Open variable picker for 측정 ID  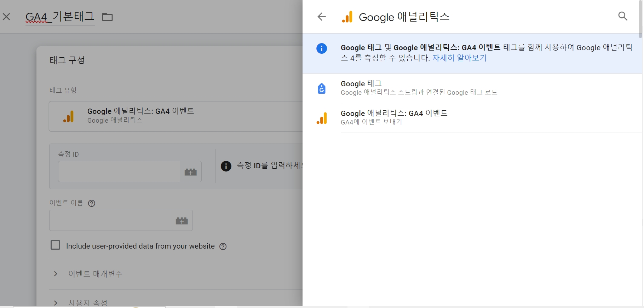click(191, 172)
